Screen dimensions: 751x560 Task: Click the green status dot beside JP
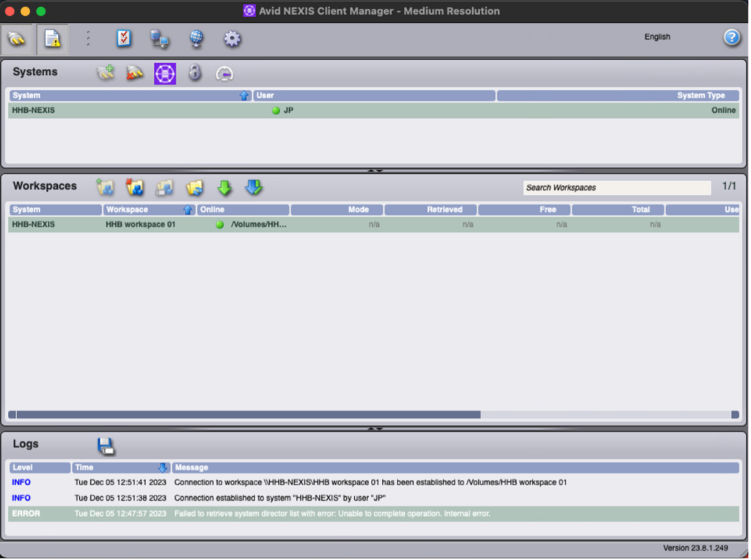pos(276,111)
